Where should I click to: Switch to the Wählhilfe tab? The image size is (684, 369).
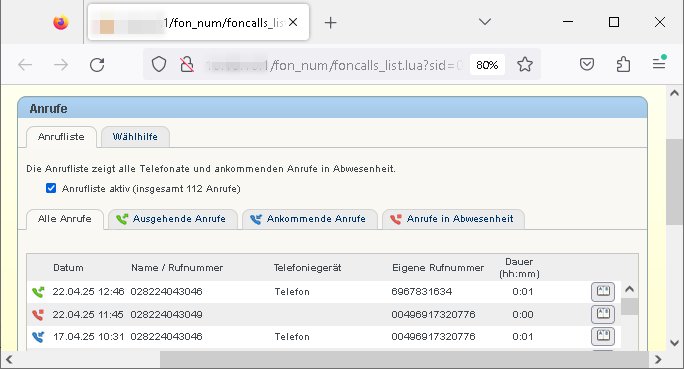coord(135,137)
